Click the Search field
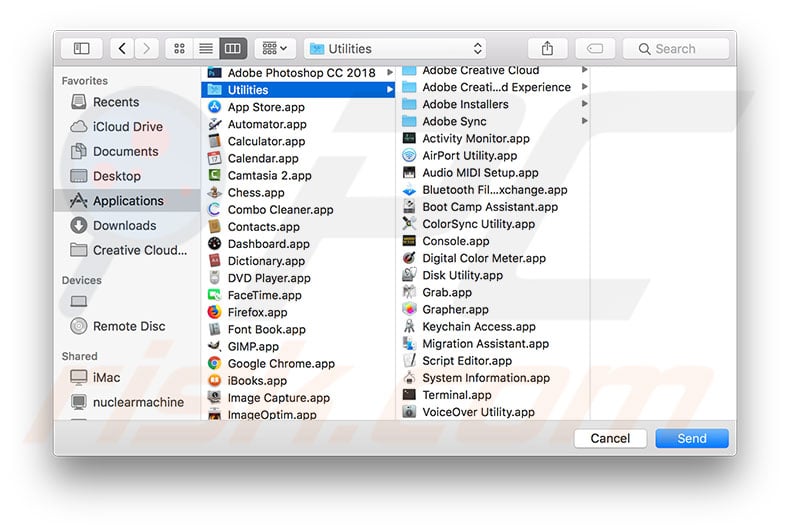The height and width of the screenshot is (532, 790). (x=676, y=48)
